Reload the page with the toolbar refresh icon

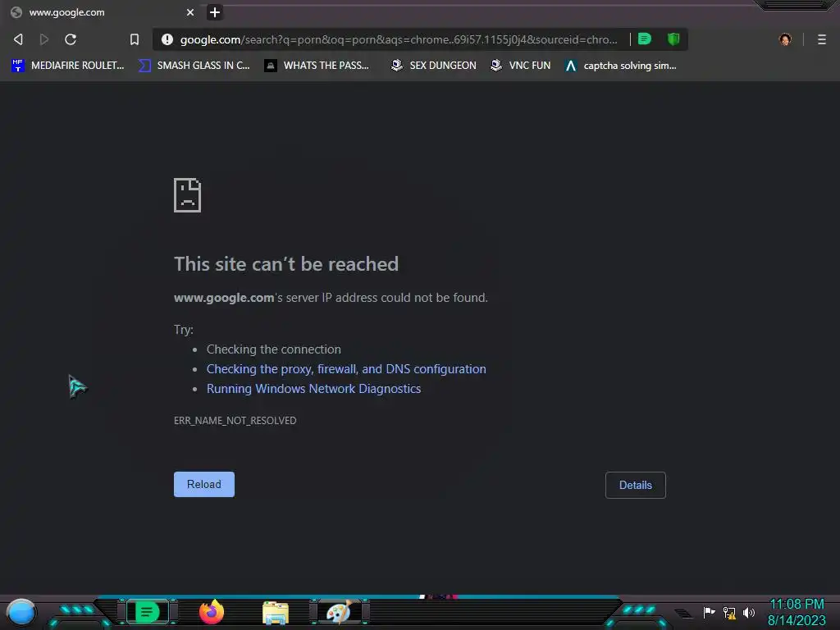[71, 39]
